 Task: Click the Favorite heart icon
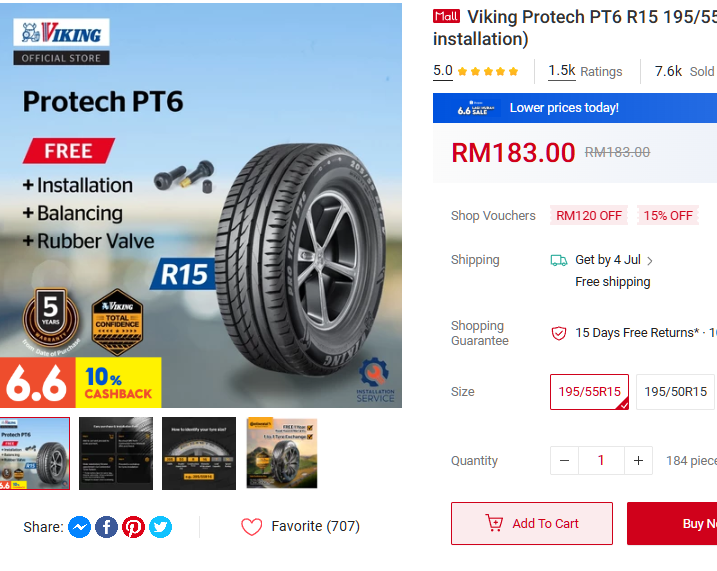tap(252, 527)
